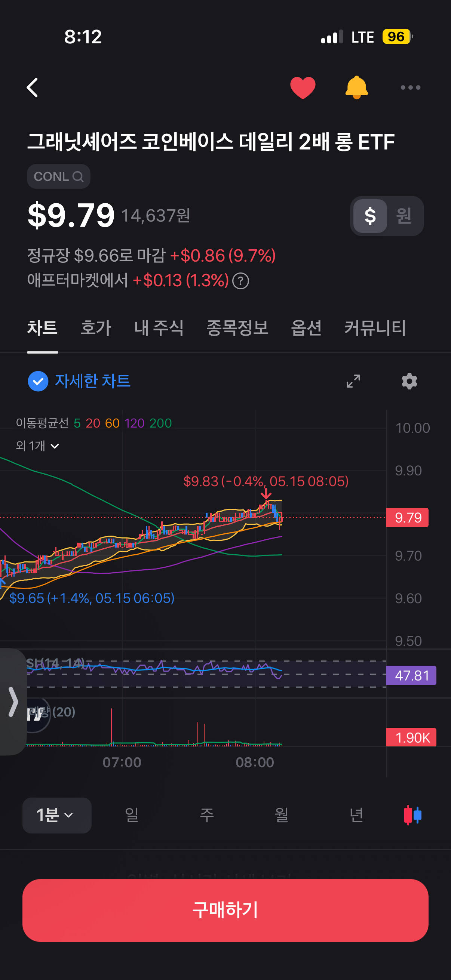This screenshot has width=451, height=980.
Task: Select moving average 5 label
Action: click(x=77, y=423)
